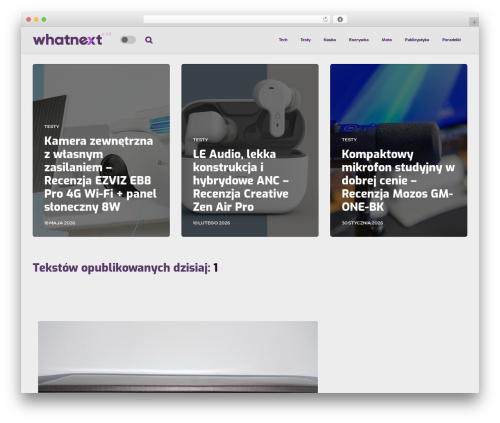Click the macOS red close button
Viewport: 500px width, 423px height.
click(x=29, y=20)
